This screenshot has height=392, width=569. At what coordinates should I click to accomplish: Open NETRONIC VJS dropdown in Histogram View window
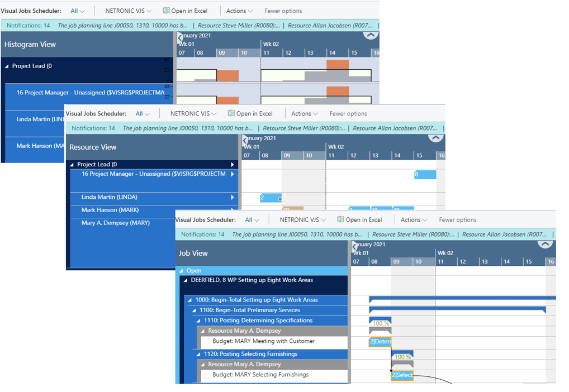click(128, 11)
